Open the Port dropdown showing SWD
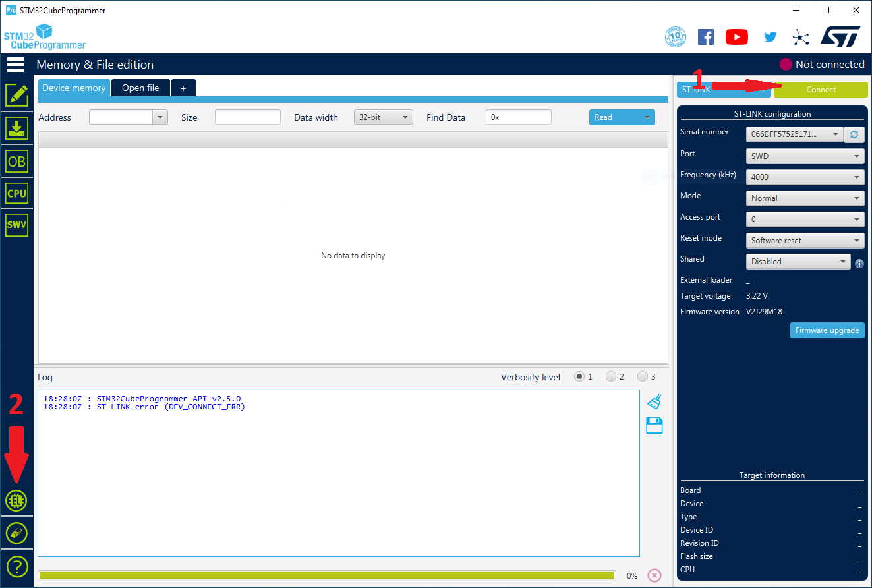This screenshot has width=872, height=588. point(804,156)
